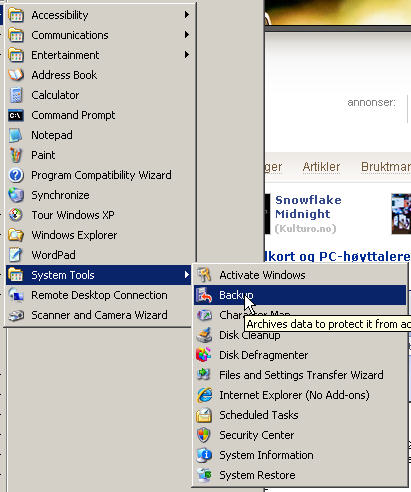The height and width of the screenshot is (492, 411).
Task: Click the Program Compatibility Wizard help icon
Action: 16,175
